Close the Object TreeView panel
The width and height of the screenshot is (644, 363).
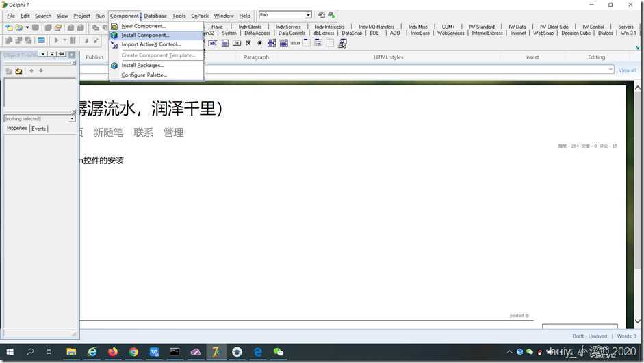point(72,54)
